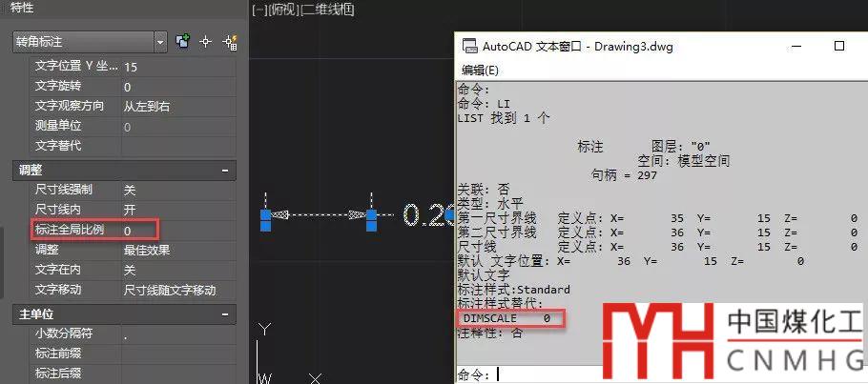The width and height of the screenshot is (868, 384).
Task: Click the AutoCAD text window title icon
Action: [469, 47]
